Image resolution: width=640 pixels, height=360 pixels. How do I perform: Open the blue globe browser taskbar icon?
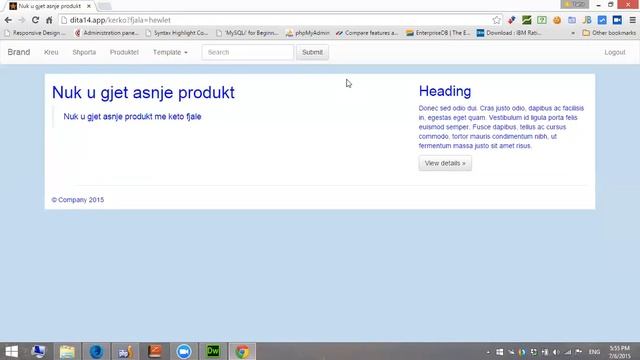coord(96,351)
